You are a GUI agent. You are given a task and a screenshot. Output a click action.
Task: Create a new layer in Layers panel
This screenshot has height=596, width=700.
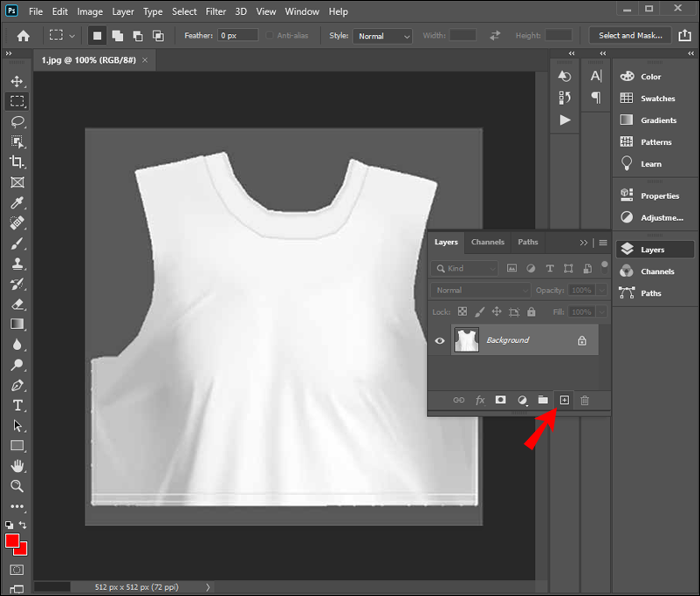[564, 400]
